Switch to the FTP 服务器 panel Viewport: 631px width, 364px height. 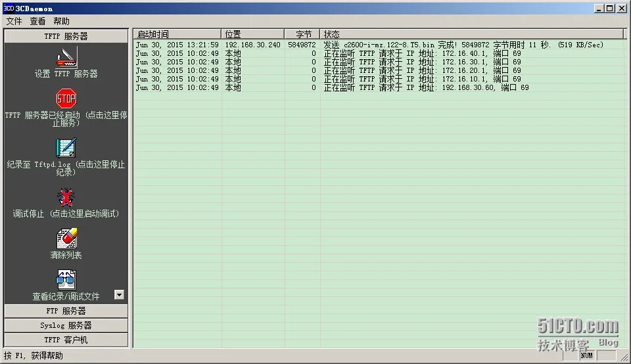(66, 311)
